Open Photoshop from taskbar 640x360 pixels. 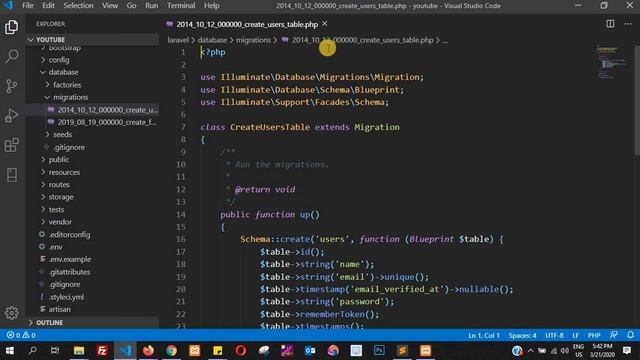(379, 350)
